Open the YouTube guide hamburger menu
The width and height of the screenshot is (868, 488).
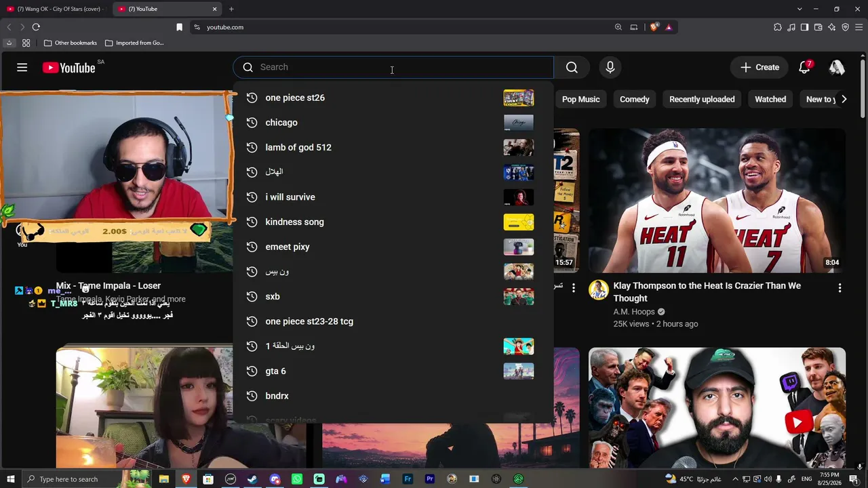pos(22,67)
